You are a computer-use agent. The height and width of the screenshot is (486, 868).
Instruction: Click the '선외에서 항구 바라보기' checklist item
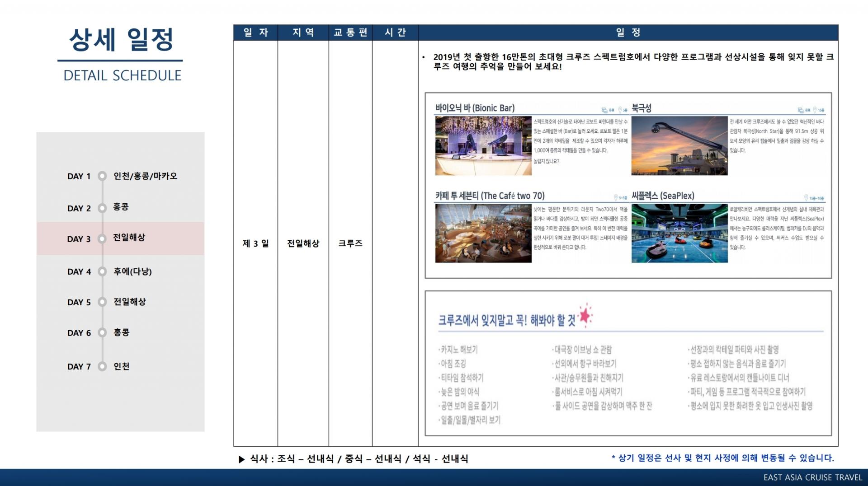click(585, 364)
